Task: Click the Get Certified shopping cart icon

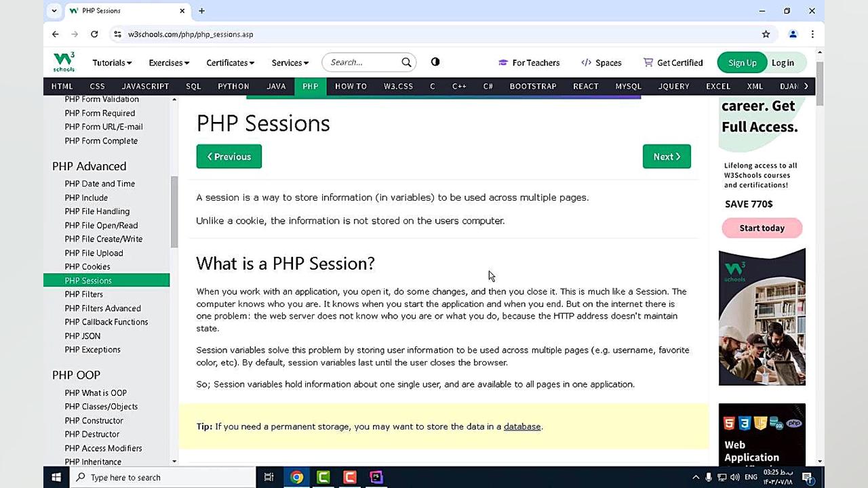Action: click(x=648, y=62)
